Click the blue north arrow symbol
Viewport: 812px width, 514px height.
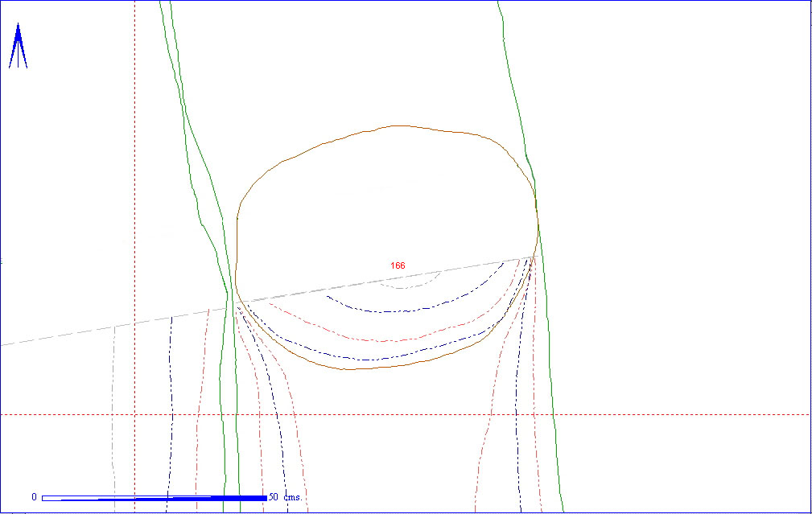[x=19, y=46]
